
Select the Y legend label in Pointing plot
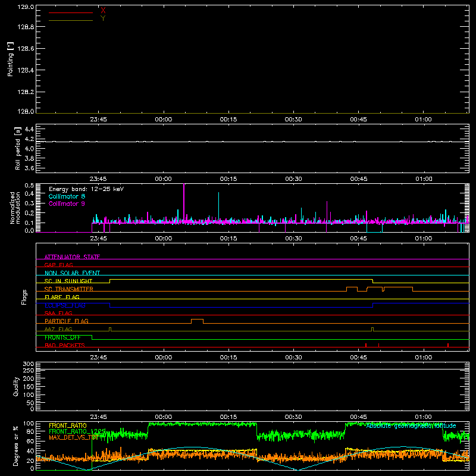click(103, 18)
